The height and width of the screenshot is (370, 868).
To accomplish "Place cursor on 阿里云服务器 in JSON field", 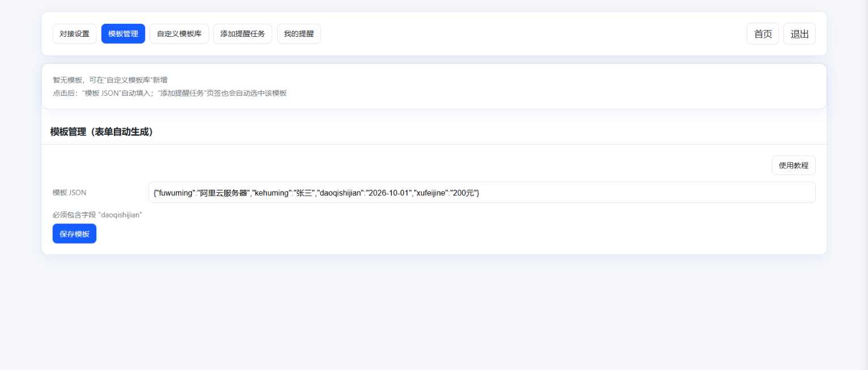I will click(x=224, y=193).
